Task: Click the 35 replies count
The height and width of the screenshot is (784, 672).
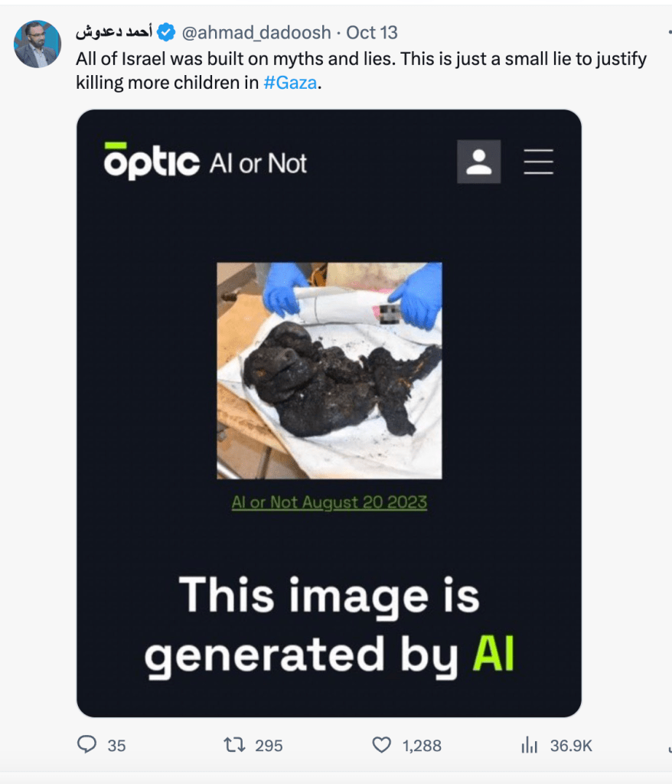Action: (116, 746)
